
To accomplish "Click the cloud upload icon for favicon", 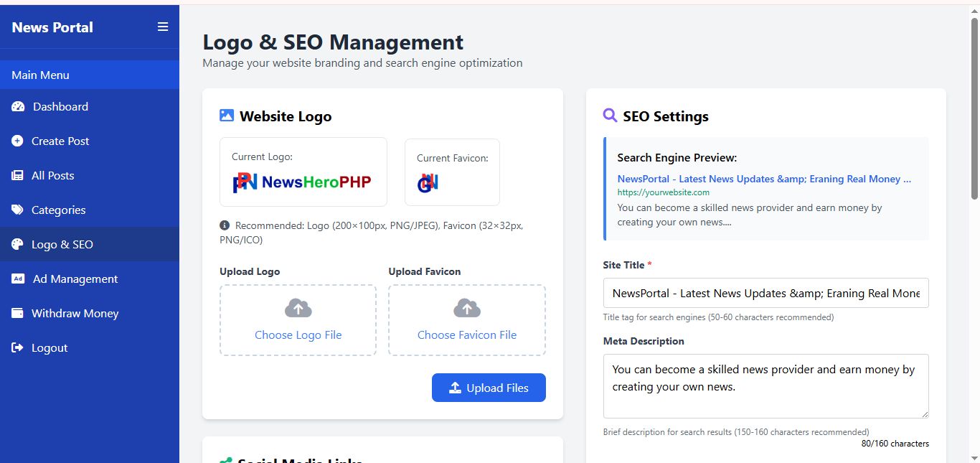I will (467, 309).
